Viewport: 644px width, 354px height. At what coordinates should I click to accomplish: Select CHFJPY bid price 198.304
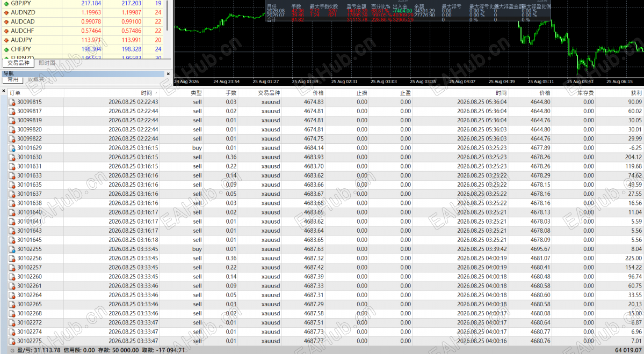[x=91, y=49]
